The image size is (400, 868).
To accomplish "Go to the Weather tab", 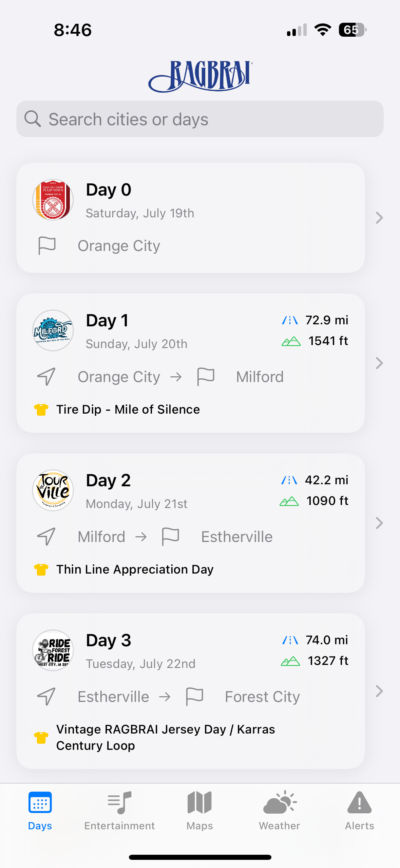I will pyautogui.click(x=280, y=810).
